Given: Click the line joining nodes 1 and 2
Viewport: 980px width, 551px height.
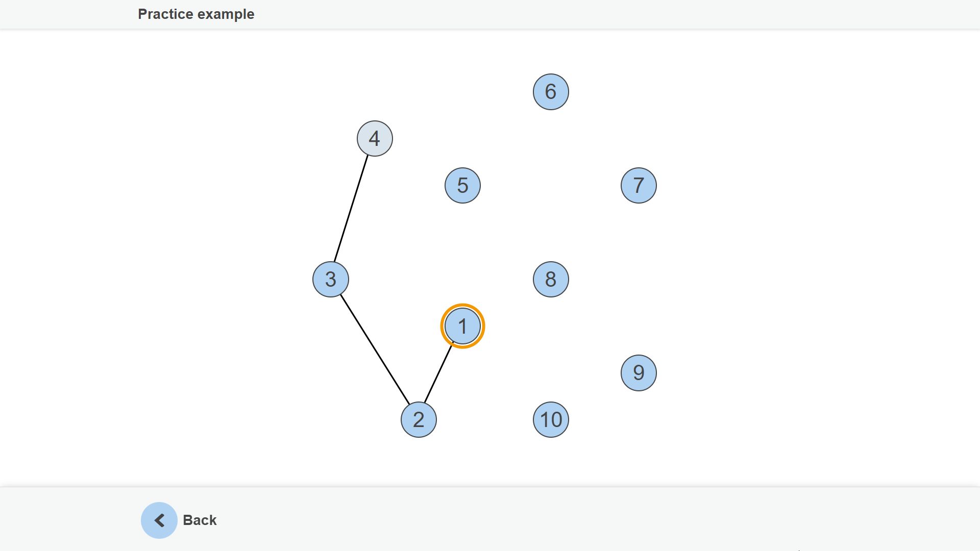Looking at the screenshot, I should (x=439, y=373).
